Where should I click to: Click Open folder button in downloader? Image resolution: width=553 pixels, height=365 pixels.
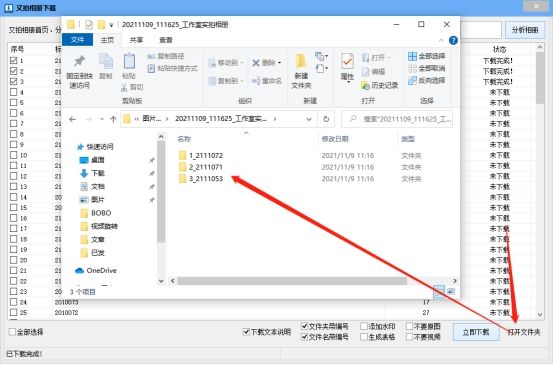click(524, 332)
